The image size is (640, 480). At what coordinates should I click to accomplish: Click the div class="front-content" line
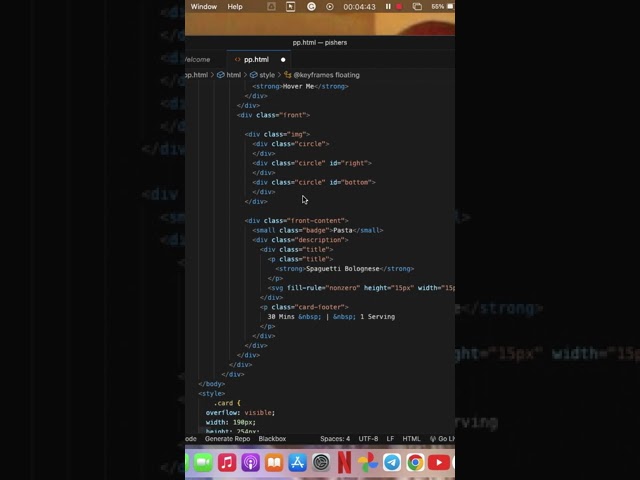297,221
